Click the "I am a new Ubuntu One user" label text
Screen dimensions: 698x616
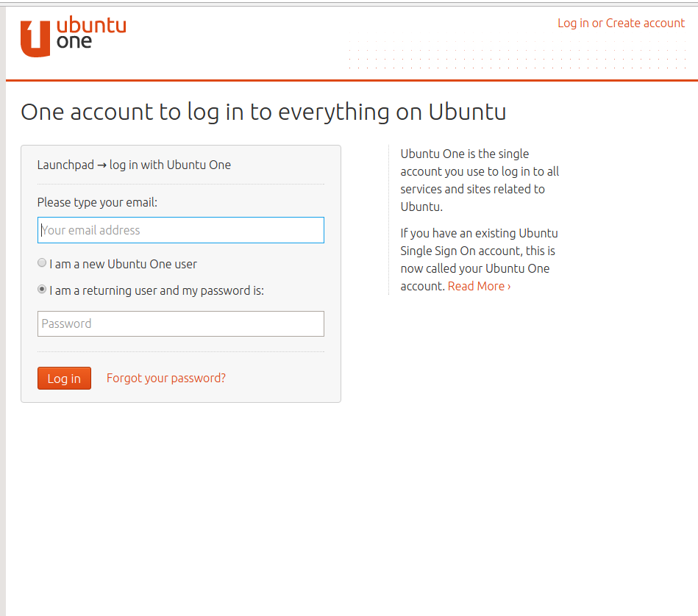click(123, 264)
